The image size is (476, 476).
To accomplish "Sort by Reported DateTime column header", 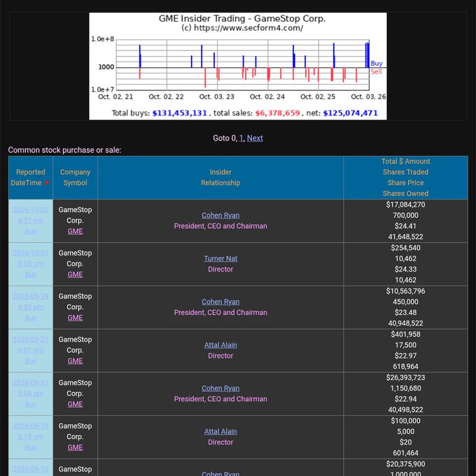I will (x=30, y=178).
